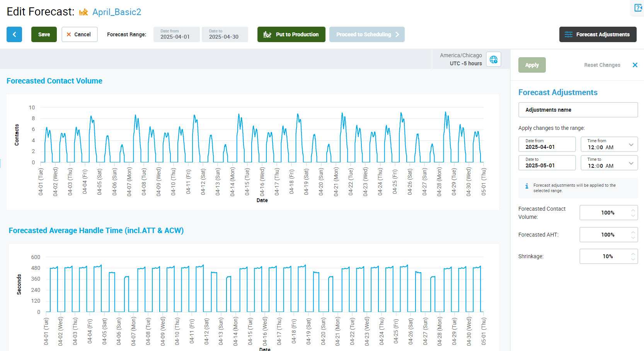
Task: Click the back arrow button
Action: (x=14, y=34)
